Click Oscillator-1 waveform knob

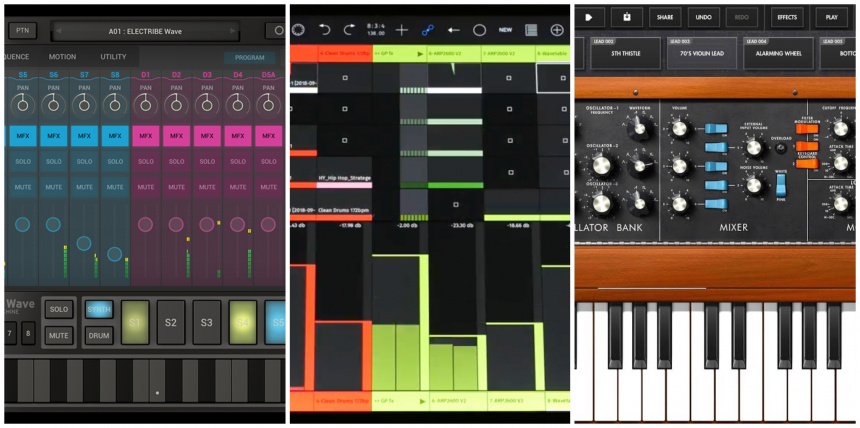coord(639,127)
